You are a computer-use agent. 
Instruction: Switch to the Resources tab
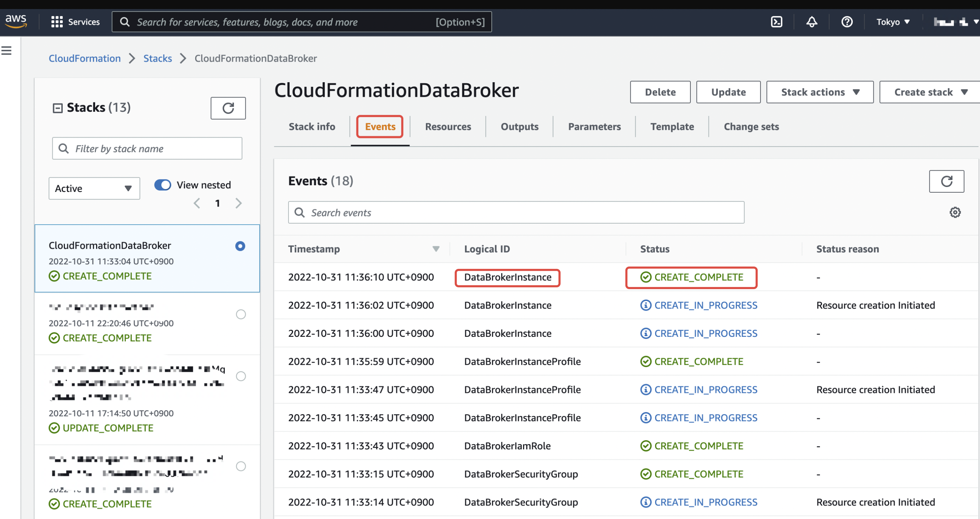pyautogui.click(x=448, y=126)
